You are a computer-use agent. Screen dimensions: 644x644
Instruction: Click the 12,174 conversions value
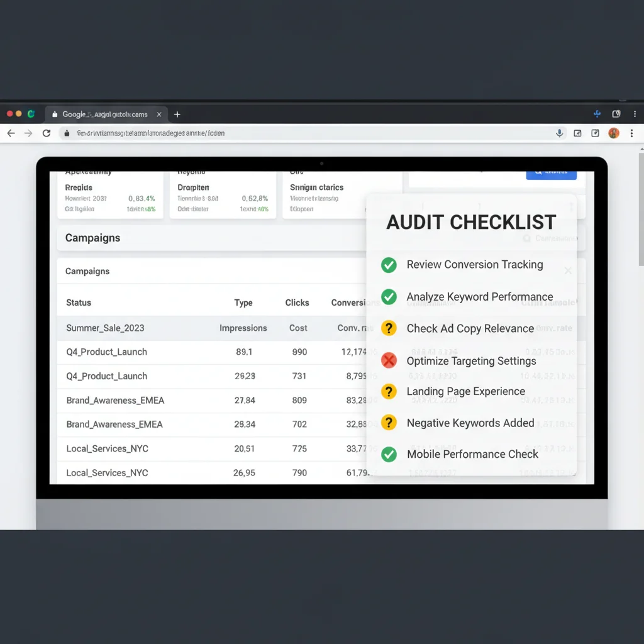coord(354,352)
